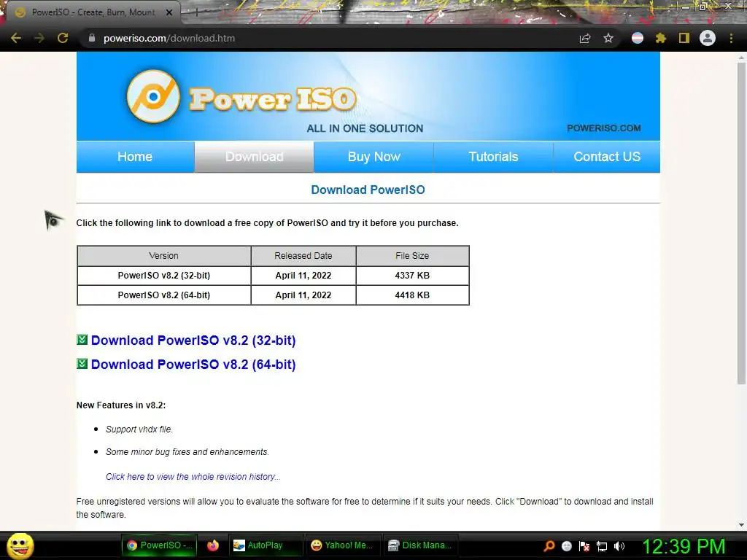Open the Contact US navigation tab
The height and width of the screenshot is (560, 747).
click(x=607, y=157)
